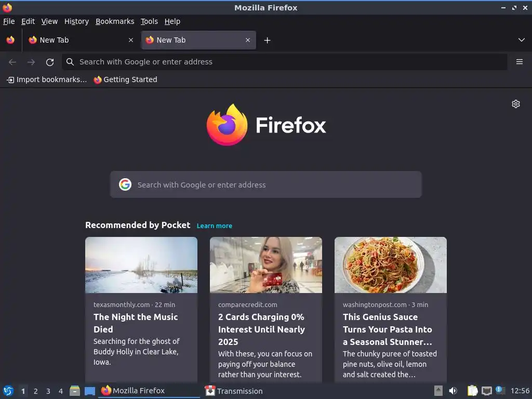Open the Edit menu
532x399 pixels.
(28, 21)
